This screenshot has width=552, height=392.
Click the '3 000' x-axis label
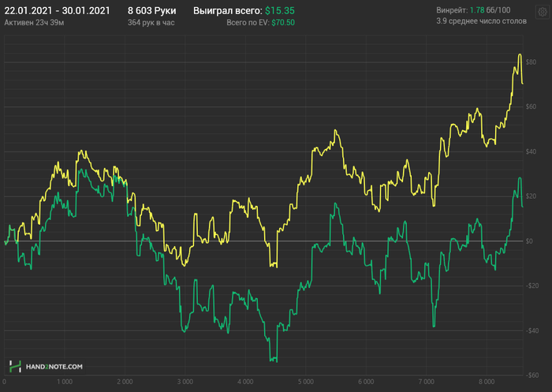pyautogui.click(x=185, y=382)
